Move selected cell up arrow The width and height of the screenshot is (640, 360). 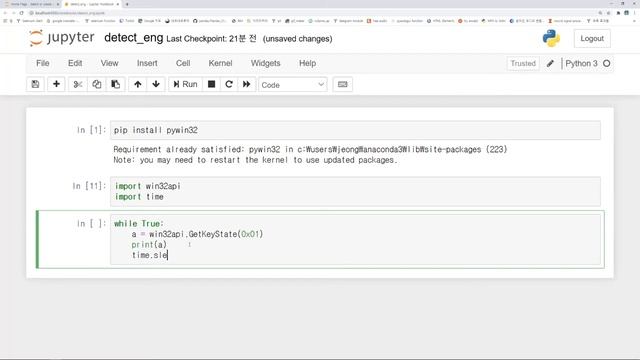(x=138, y=84)
